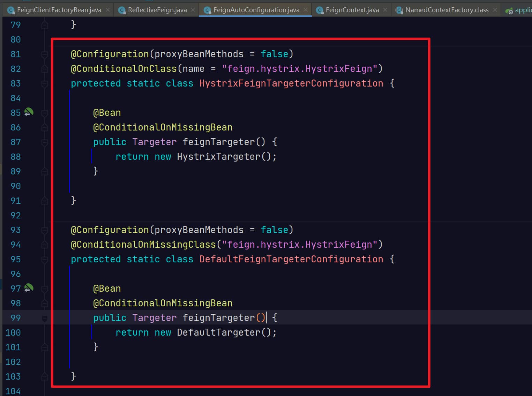Collapse the fold end marker at line 89
This screenshot has width=532, height=396.
point(45,171)
